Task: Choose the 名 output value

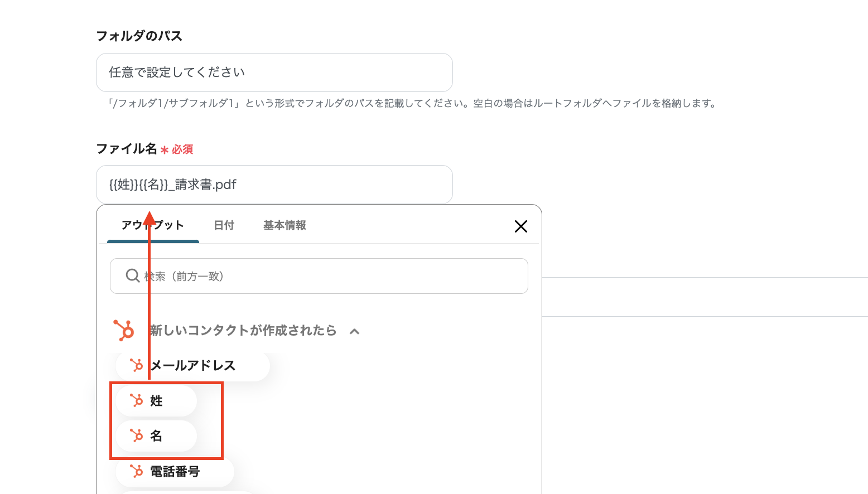Action: coord(157,436)
